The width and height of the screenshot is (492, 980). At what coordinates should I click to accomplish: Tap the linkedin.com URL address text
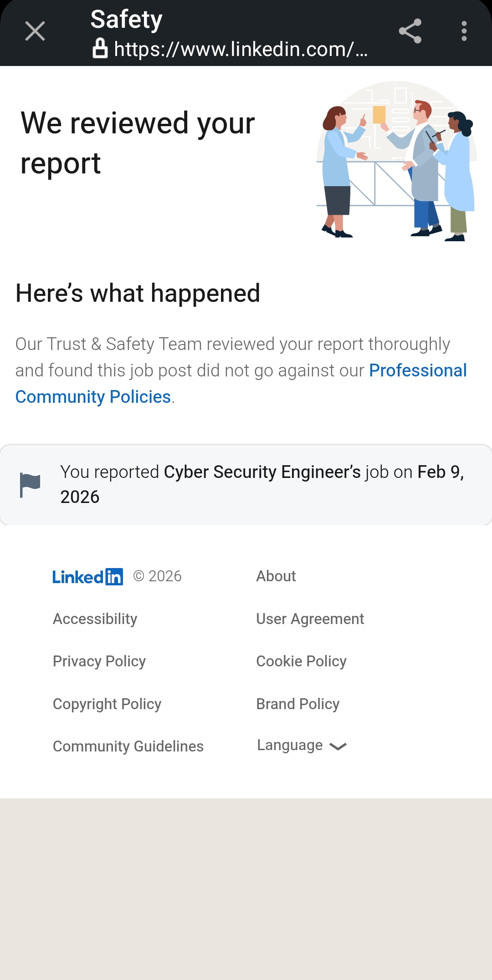click(241, 49)
